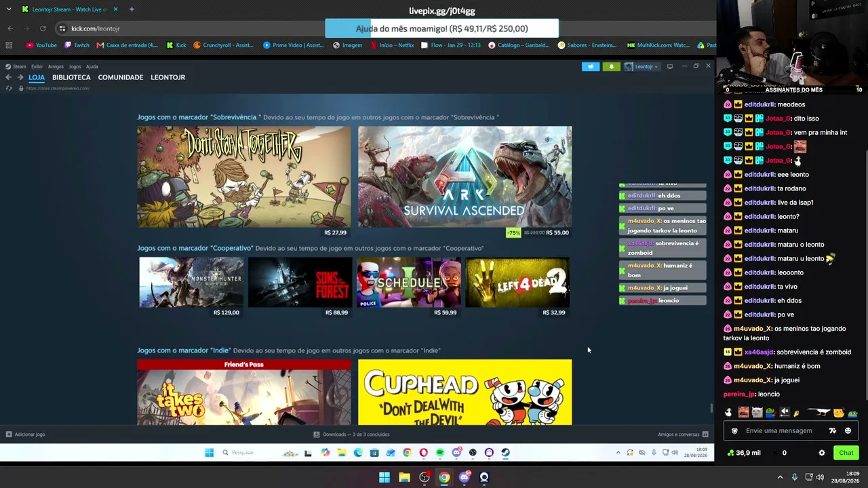Viewport: 868px width, 488px height.
Task: Open the Kick chat settings gear
Action: click(x=822, y=453)
